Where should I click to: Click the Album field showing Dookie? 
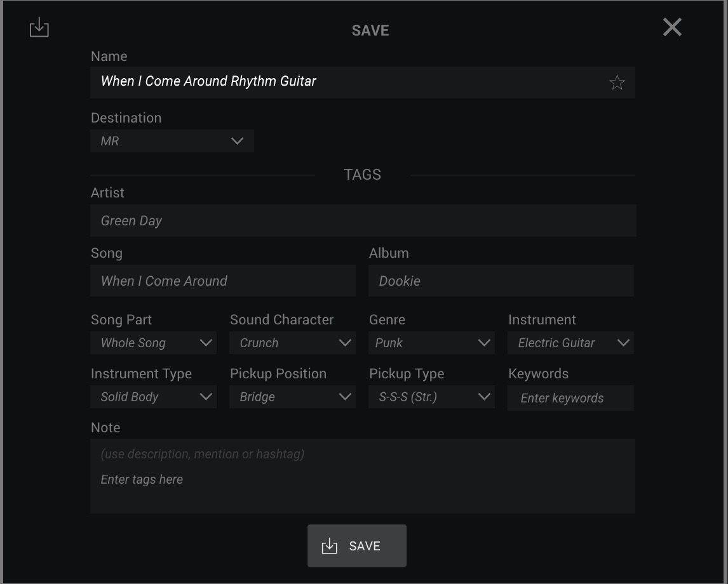pos(501,281)
